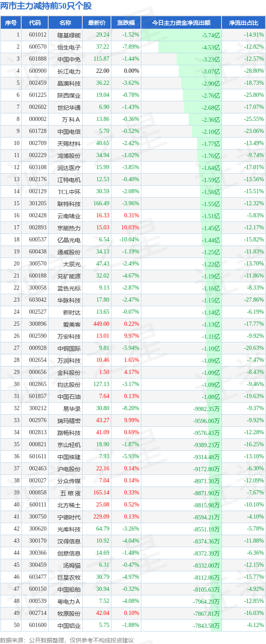Click the title 两市主力减持前50只个股

pyautogui.click(x=46, y=6)
